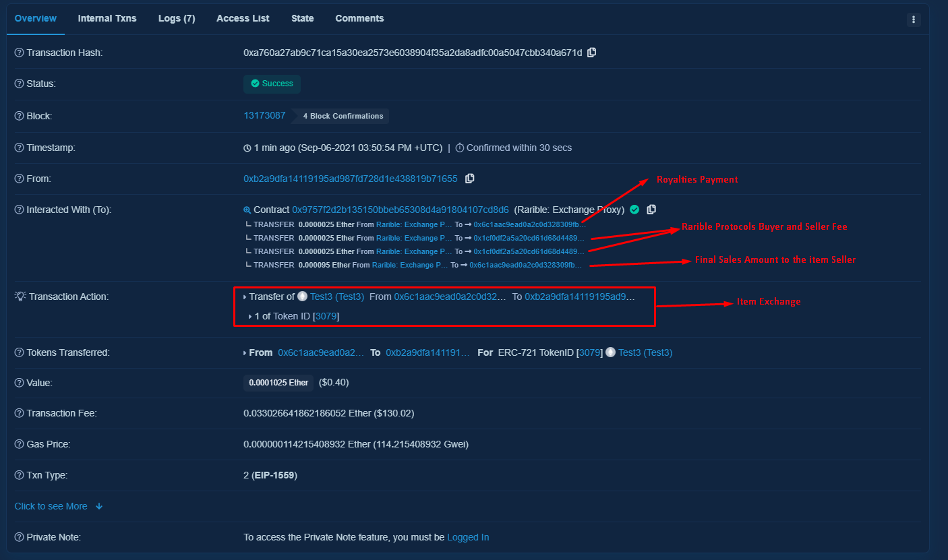Screen dimensions: 948x560
Task: Open Token ID 3079 in Transaction Action
Action: pos(326,316)
